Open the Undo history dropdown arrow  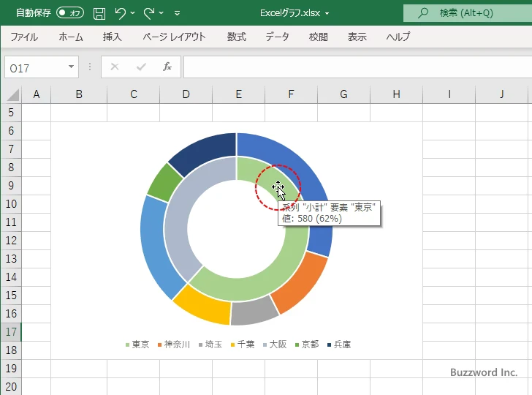pyautogui.click(x=134, y=13)
